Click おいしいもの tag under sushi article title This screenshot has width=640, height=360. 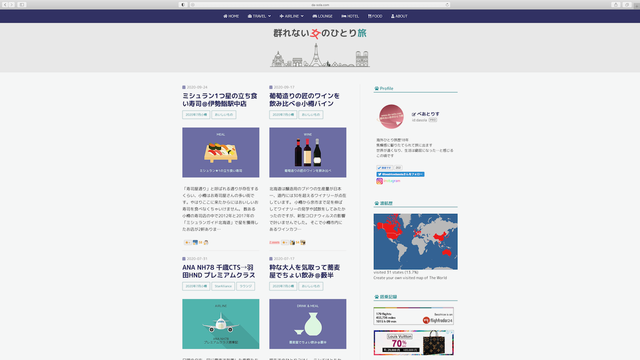click(x=224, y=115)
